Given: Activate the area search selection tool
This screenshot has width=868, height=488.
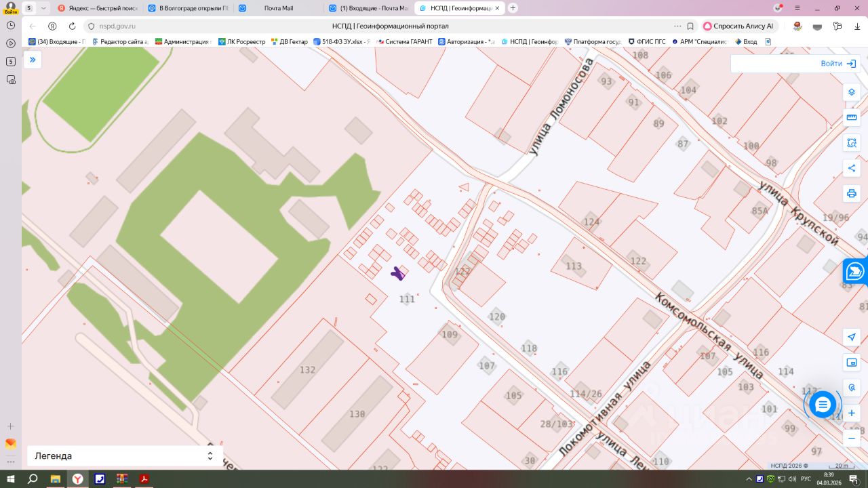Looking at the screenshot, I should [x=852, y=143].
